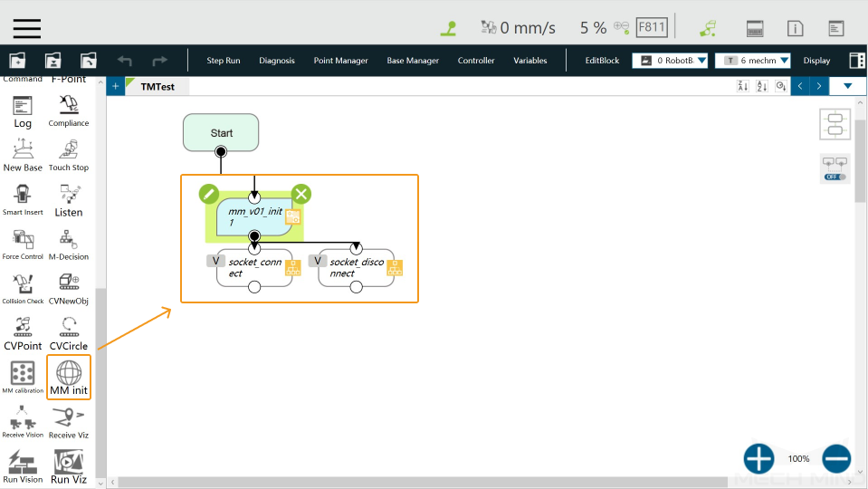
Task: Expand the tab list down arrow
Action: point(847,86)
